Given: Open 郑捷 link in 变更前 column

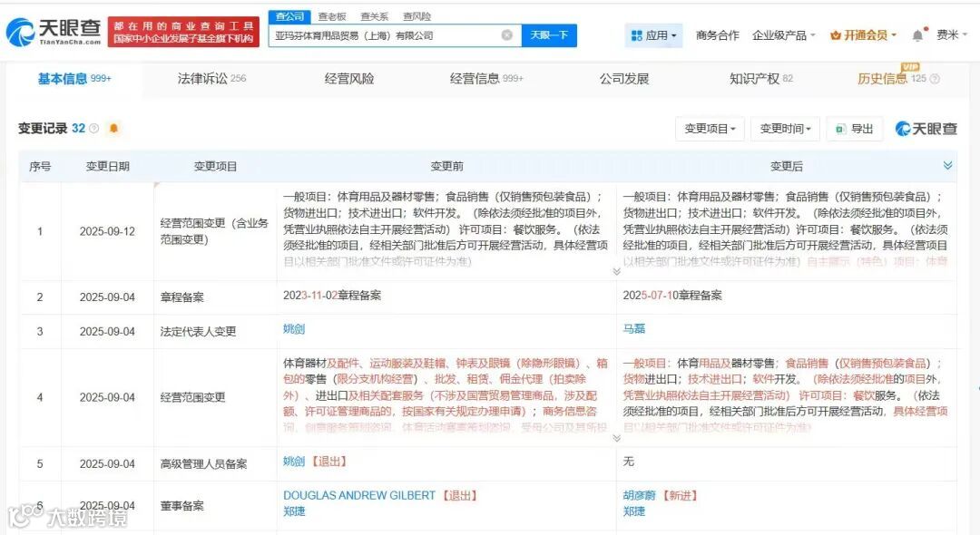Looking at the screenshot, I should pyautogui.click(x=294, y=511).
